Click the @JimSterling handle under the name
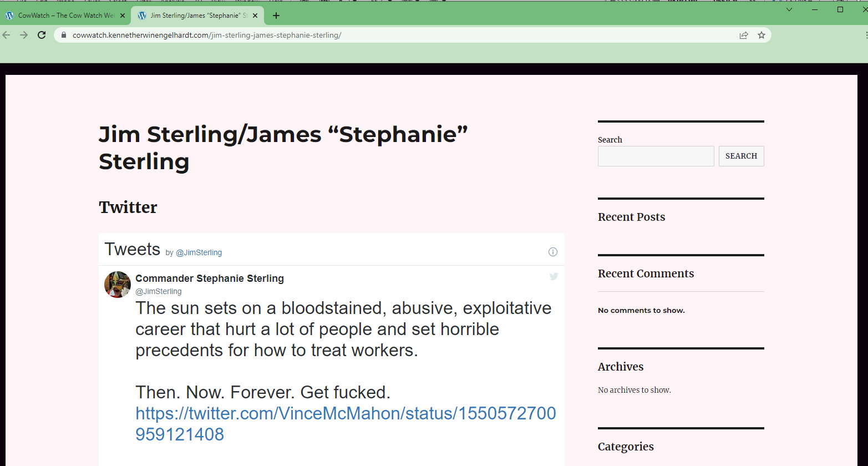The image size is (868, 466). coord(159,291)
